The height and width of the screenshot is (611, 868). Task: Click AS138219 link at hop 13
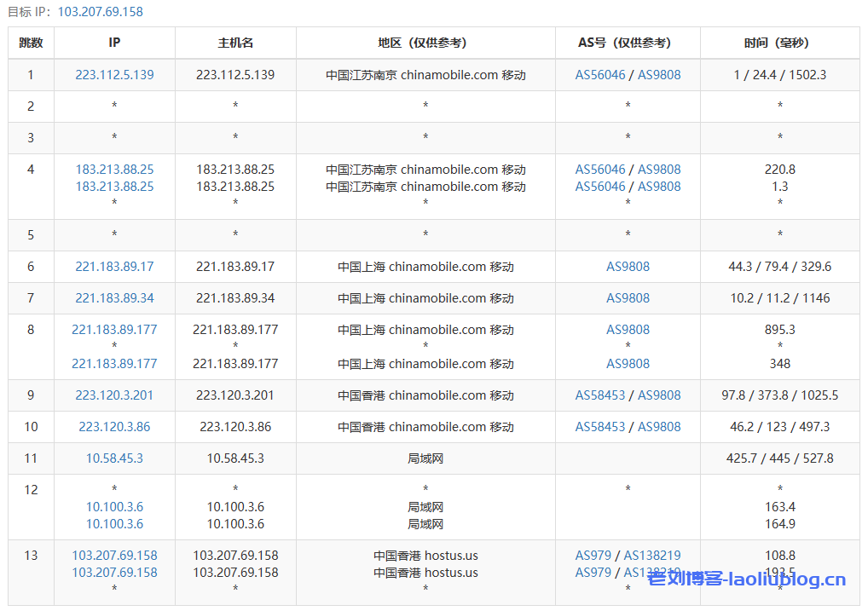(652, 556)
